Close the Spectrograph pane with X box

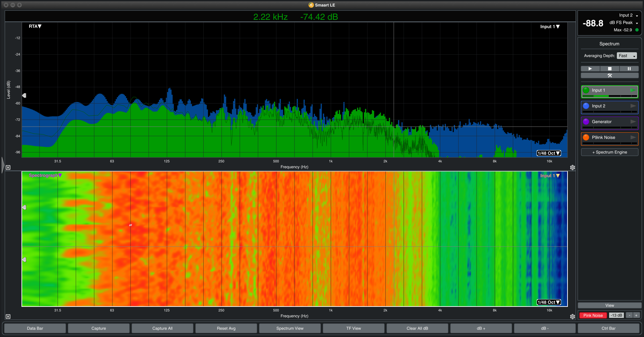coord(8,317)
